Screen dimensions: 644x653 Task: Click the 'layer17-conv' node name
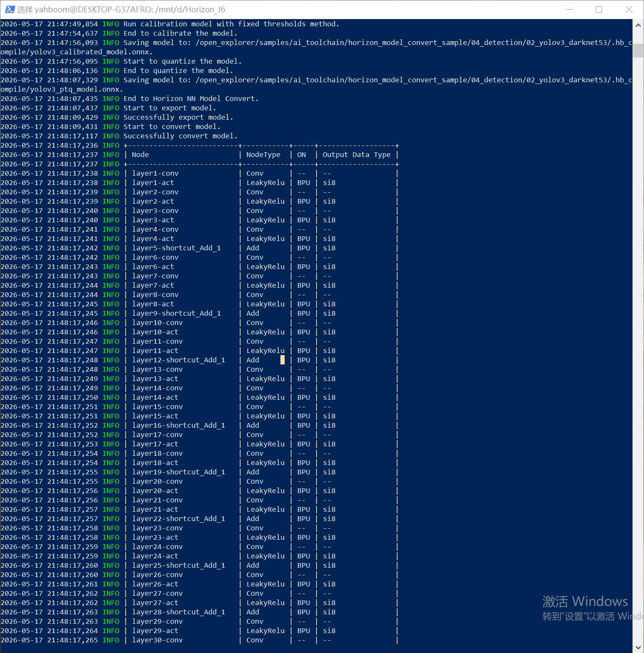point(157,434)
